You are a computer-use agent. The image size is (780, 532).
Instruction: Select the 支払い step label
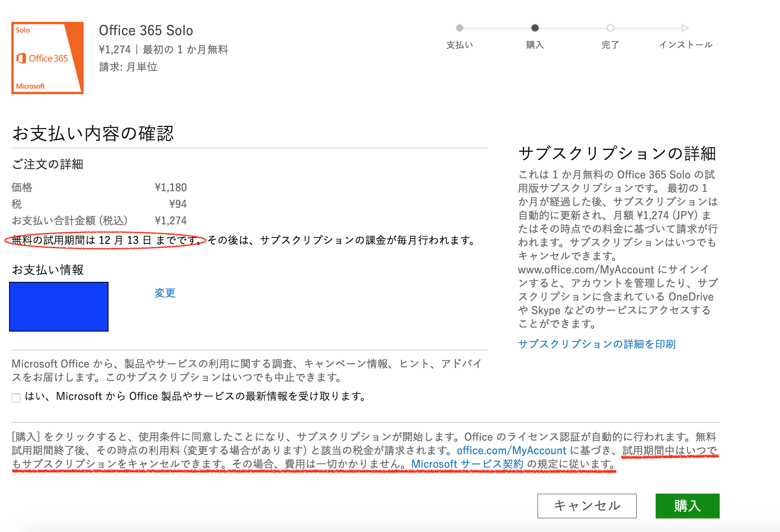coord(459,45)
